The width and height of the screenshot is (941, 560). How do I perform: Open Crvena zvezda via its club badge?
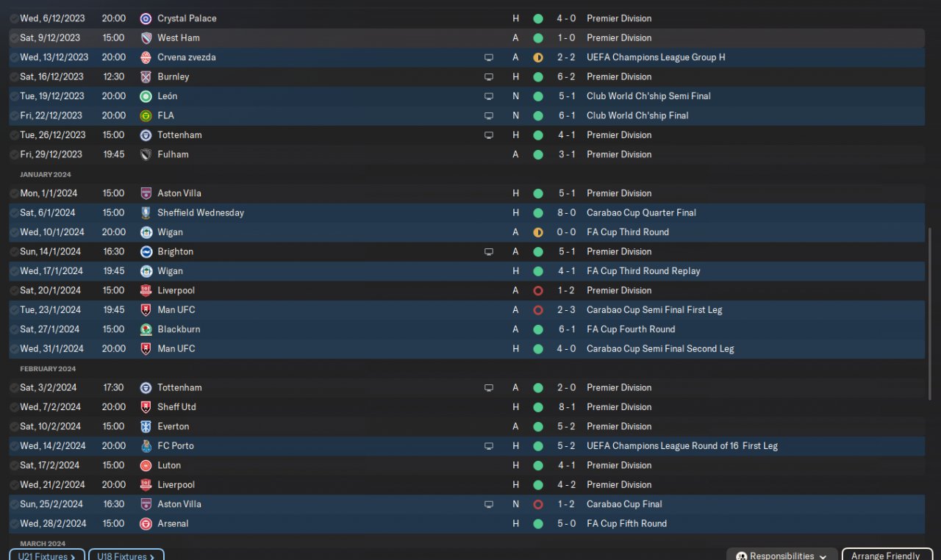146,57
